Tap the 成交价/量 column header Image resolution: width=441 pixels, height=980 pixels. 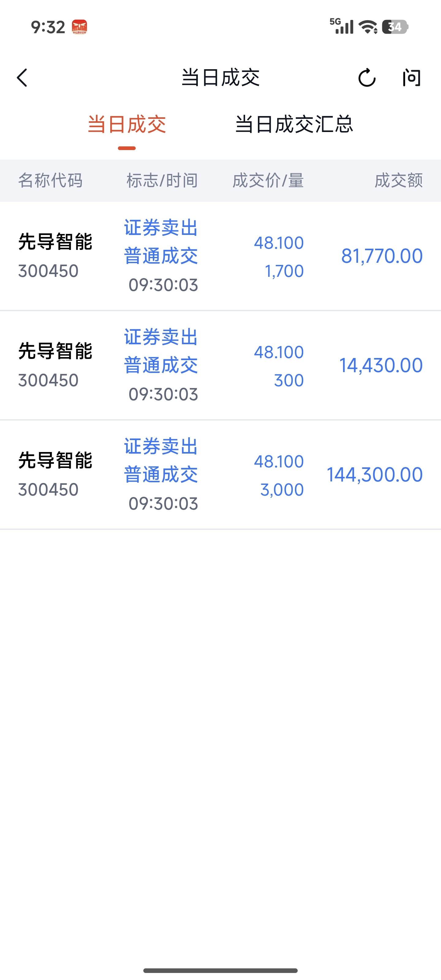pyautogui.click(x=268, y=180)
